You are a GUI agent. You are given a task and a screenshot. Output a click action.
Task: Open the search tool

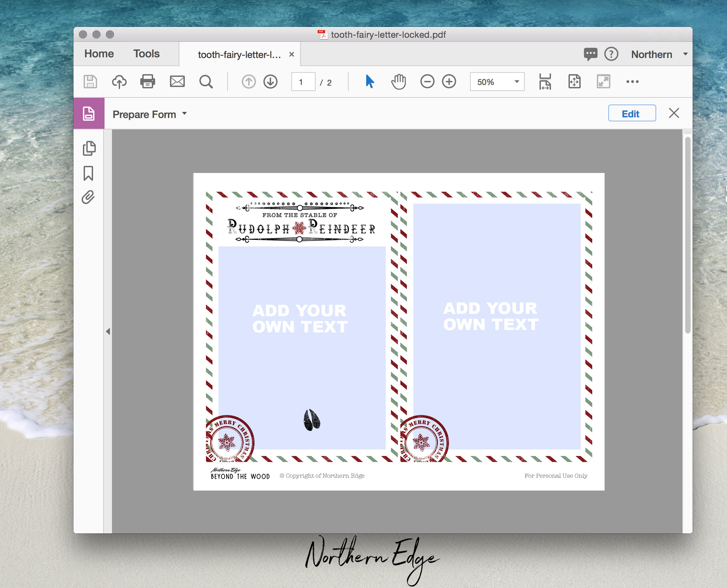[x=206, y=81]
